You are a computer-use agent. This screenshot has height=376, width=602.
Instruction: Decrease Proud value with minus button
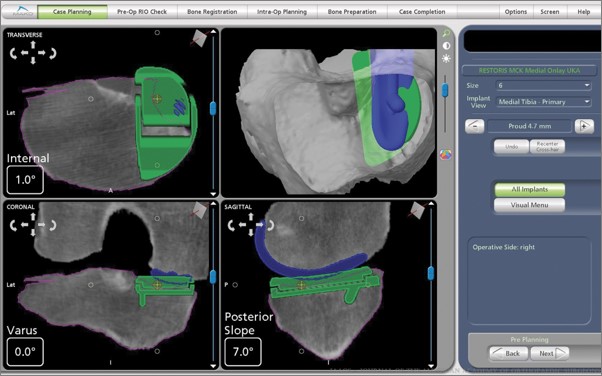(475, 126)
